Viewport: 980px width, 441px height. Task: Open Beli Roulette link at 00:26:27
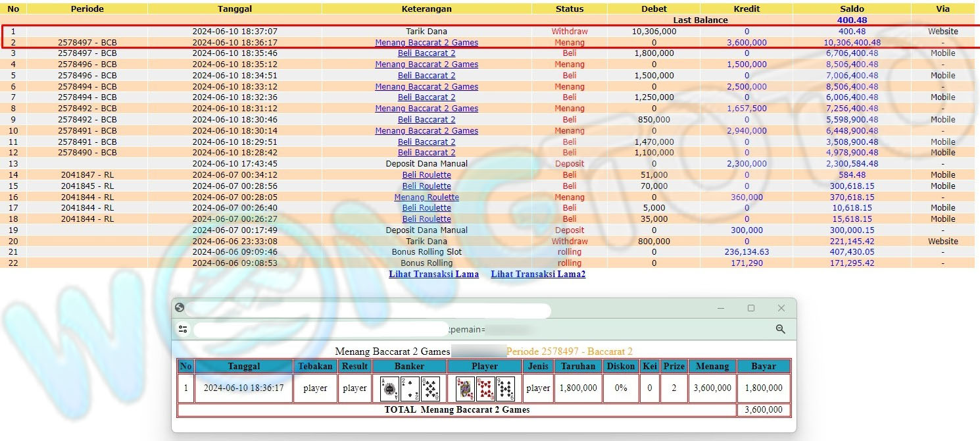pyautogui.click(x=426, y=219)
